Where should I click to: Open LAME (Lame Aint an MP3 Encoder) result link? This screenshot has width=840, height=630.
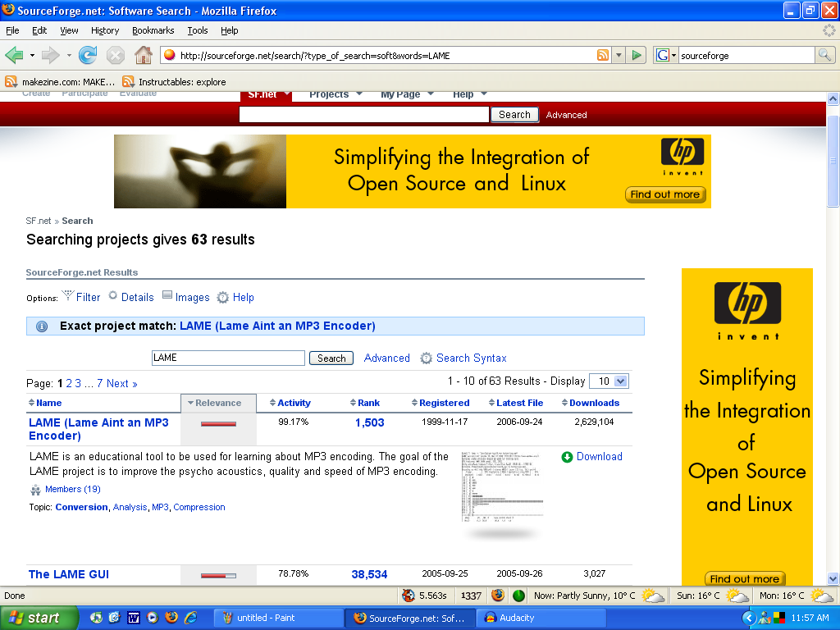[x=98, y=429]
